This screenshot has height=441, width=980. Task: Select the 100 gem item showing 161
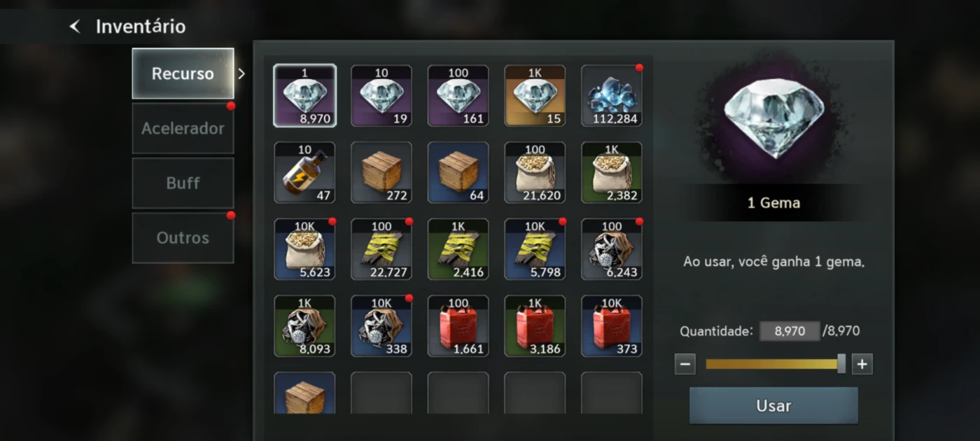click(x=458, y=96)
